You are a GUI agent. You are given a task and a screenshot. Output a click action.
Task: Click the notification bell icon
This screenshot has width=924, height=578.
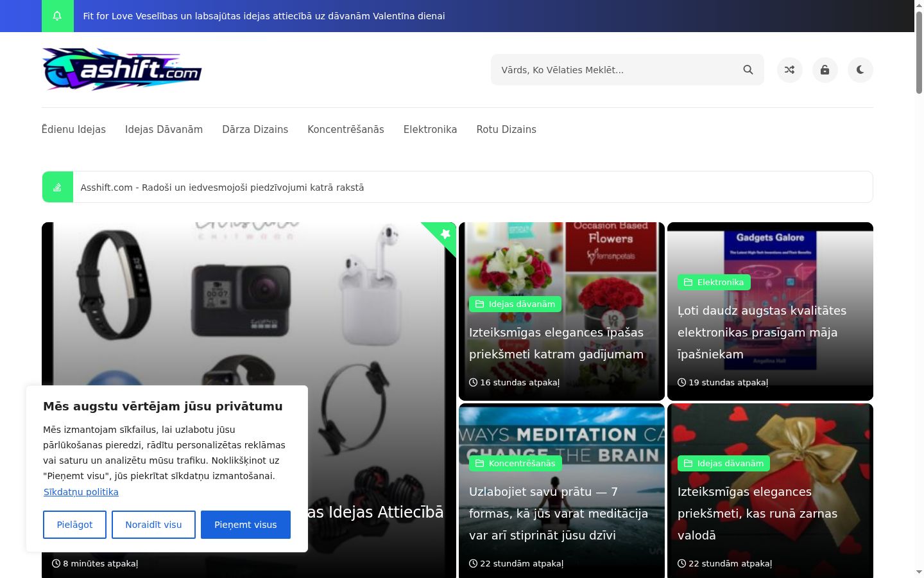[x=57, y=16]
